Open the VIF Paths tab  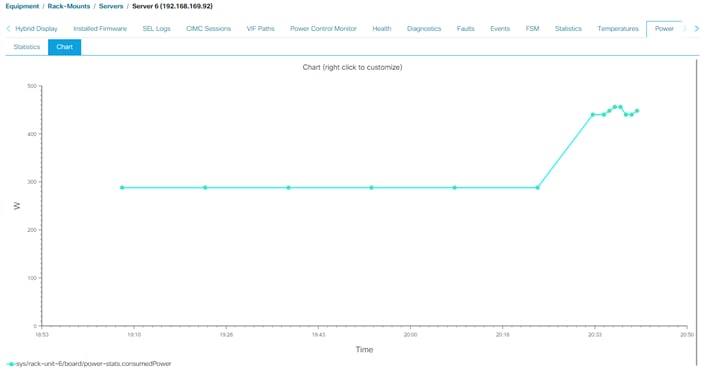pos(260,29)
